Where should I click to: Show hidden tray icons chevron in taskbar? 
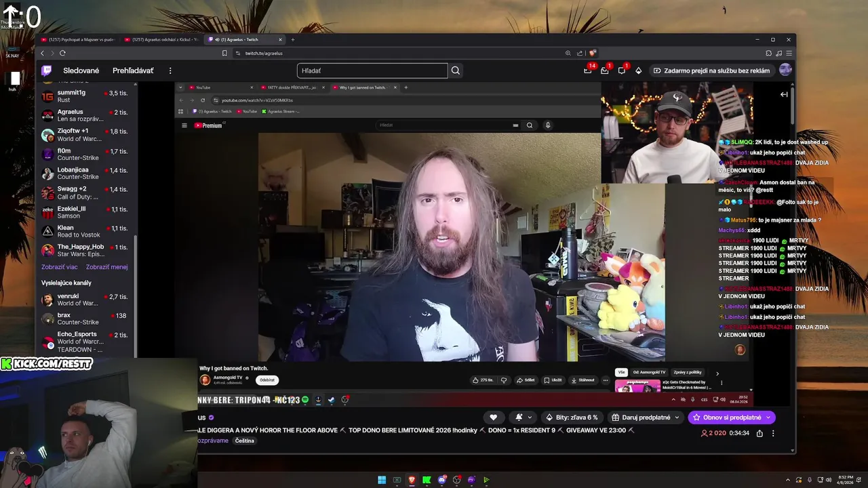coord(789,480)
